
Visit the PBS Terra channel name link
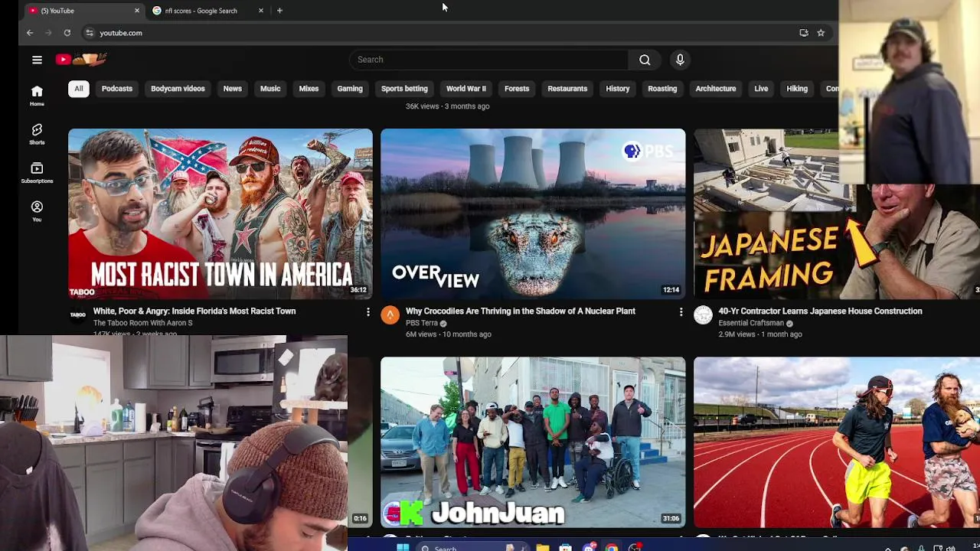(x=422, y=323)
